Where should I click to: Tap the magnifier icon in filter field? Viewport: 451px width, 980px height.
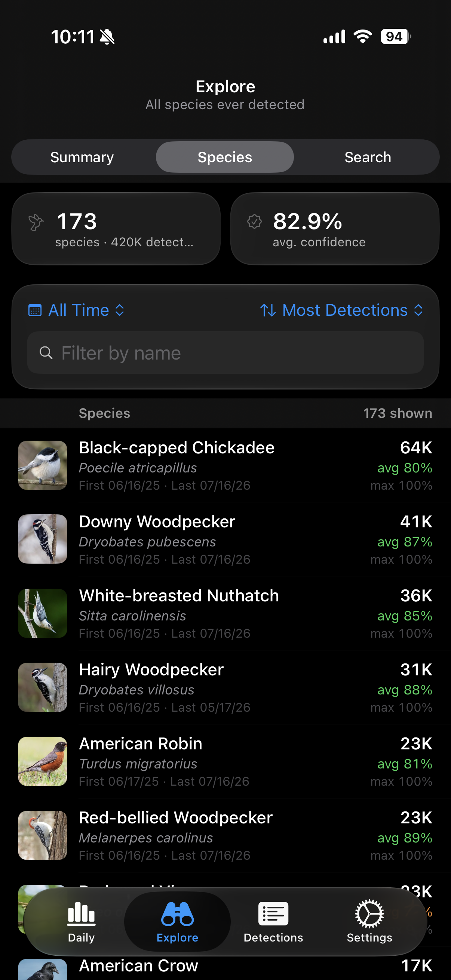click(x=46, y=353)
